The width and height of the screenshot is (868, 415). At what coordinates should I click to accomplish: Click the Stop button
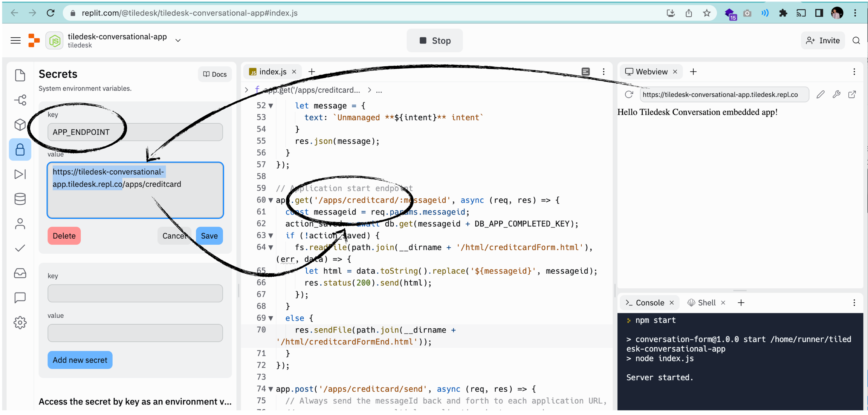click(x=435, y=40)
